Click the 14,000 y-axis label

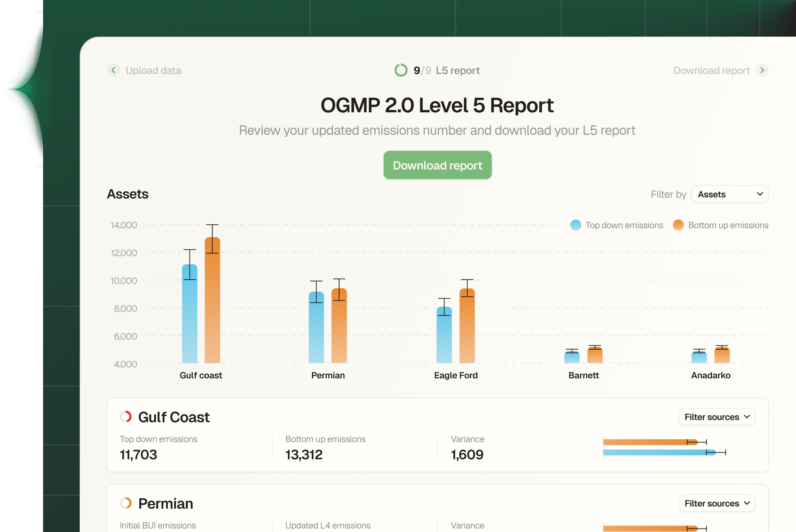point(124,225)
